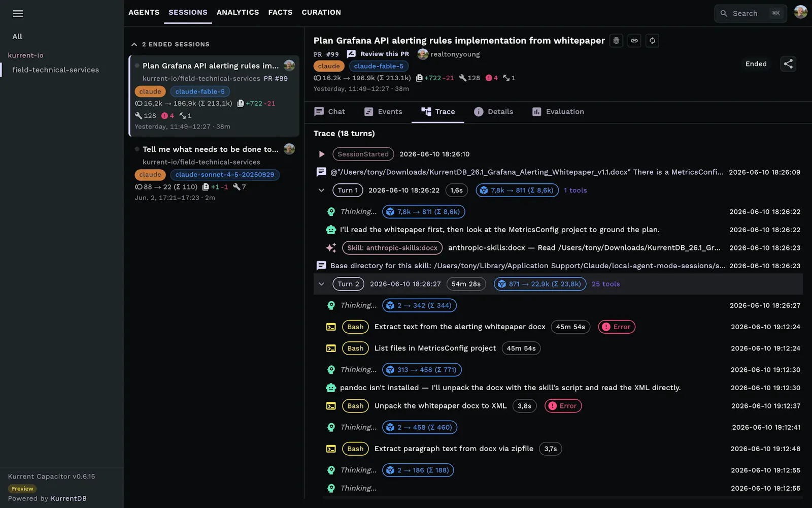This screenshot has width=812, height=508.
Task: Click message icon beside Base directory row
Action: [321, 266]
